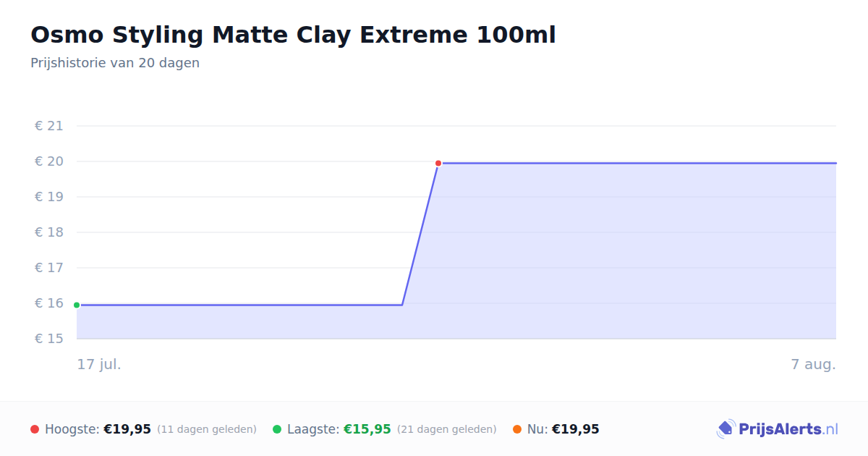Click the € 20 axis label
This screenshot has width=868, height=456.
(49, 161)
